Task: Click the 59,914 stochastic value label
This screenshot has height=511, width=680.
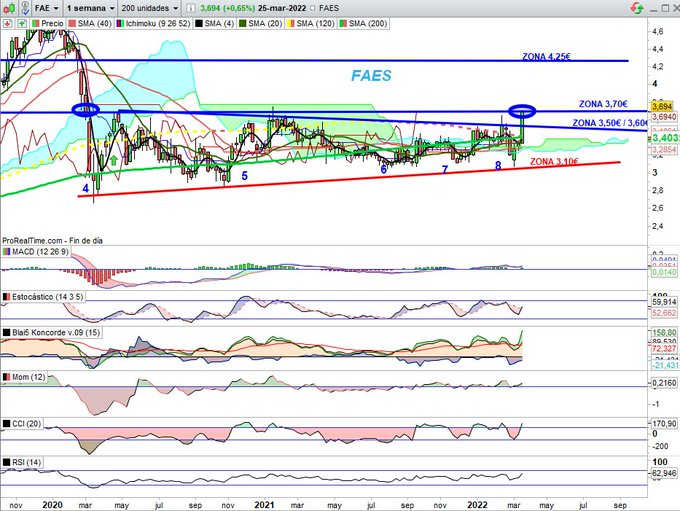Action: pos(664,302)
